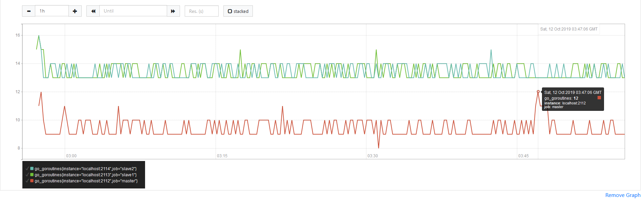Select the go_goroutines: 12 tooltip value
This screenshot has width=644, height=201.
coord(561,98)
